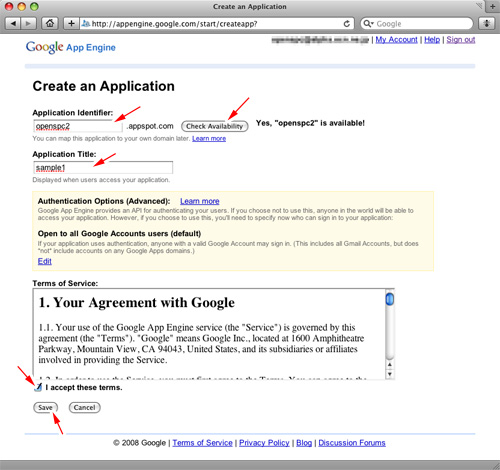Open footer Privacy Policy link

pyautogui.click(x=264, y=443)
